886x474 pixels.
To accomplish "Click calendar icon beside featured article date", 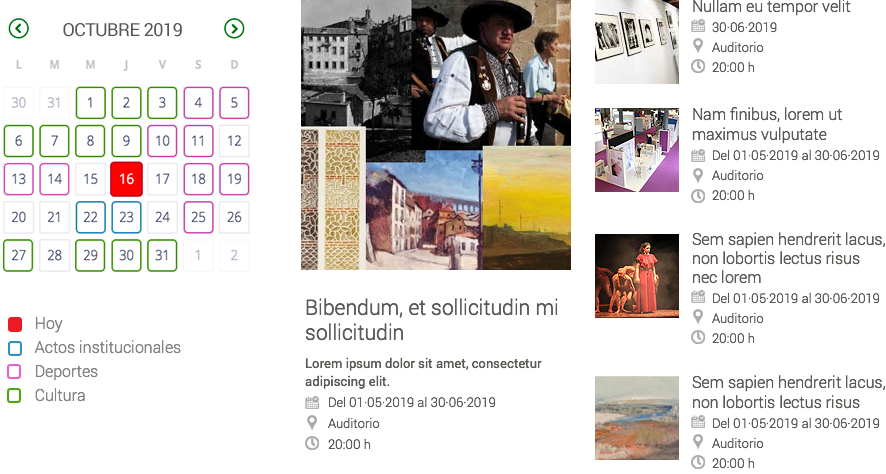I will coord(312,403).
